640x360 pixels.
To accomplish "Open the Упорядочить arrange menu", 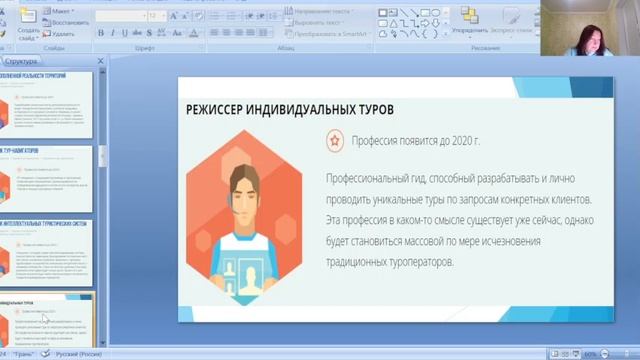I will click(470, 23).
